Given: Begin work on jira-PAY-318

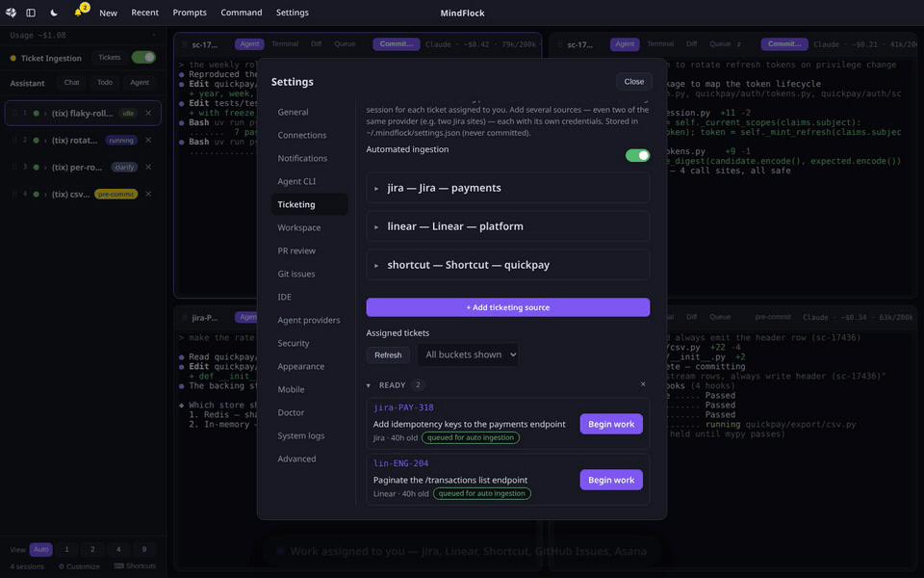Looking at the screenshot, I should [x=611, y=424].
